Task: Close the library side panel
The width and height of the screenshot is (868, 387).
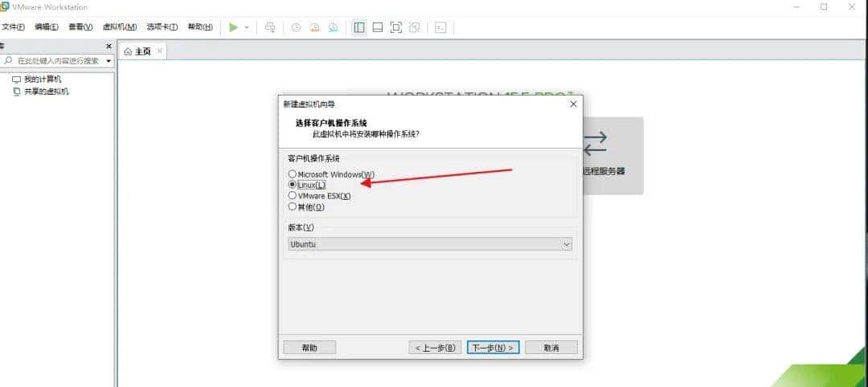Action: tap(108, 46)
